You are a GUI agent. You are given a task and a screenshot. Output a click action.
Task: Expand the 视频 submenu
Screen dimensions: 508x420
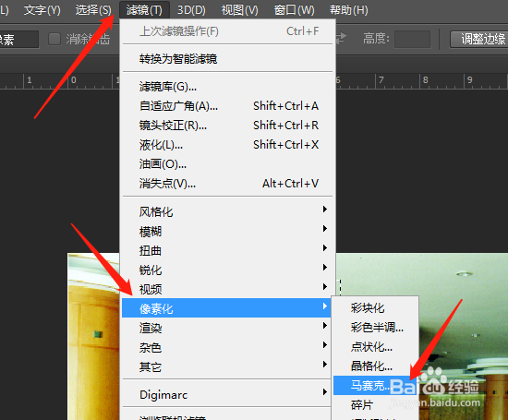pyautogui.click(x=227, y=289)
